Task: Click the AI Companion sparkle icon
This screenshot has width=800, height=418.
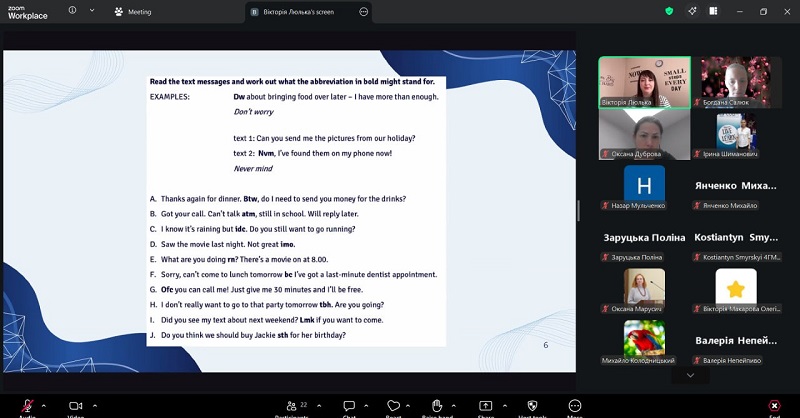Action: point(692,11)
